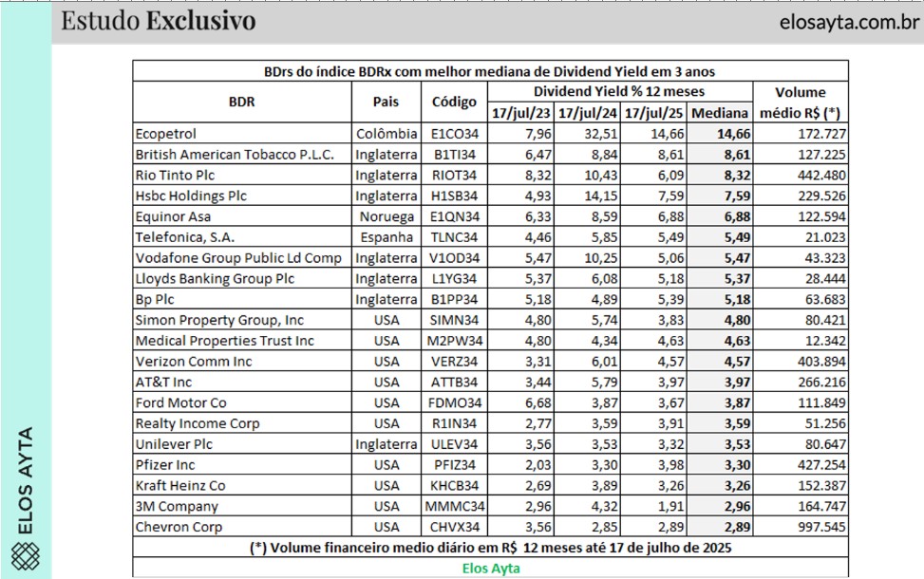This screenshot has width=924, height=579.
Task: Click Rio Tinto's 10,43 yield value
Action: (x=601, y=175)
